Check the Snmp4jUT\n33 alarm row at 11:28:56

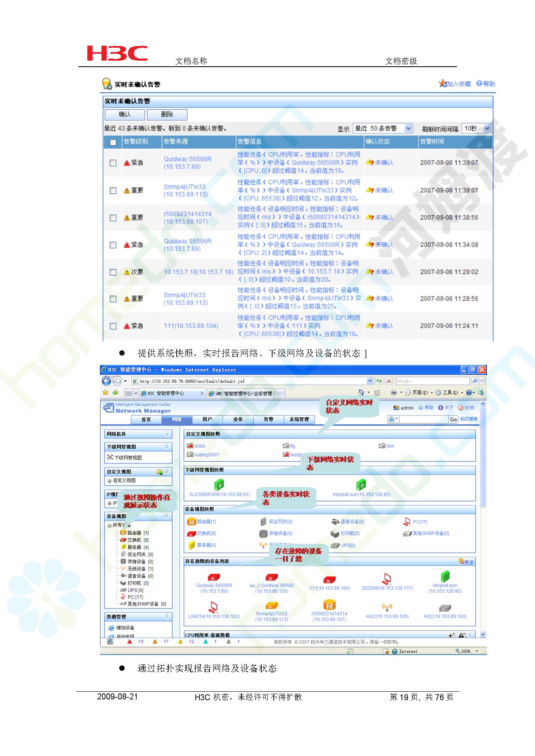point(113,299)
